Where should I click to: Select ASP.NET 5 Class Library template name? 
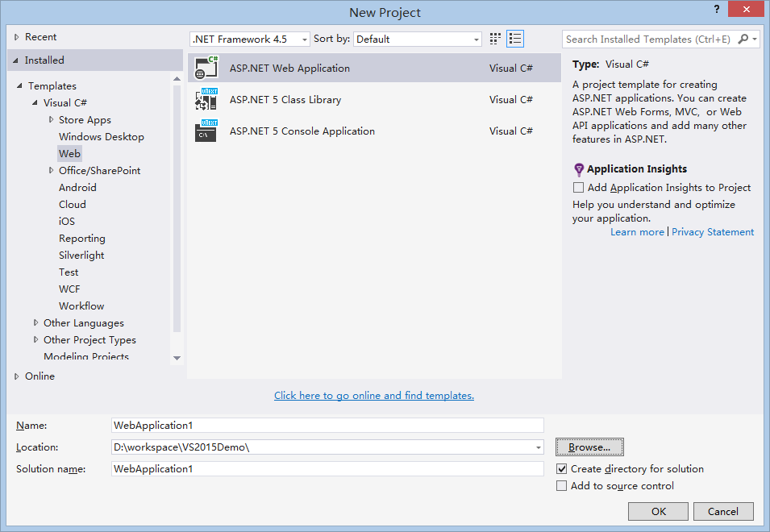pos(285,100)
